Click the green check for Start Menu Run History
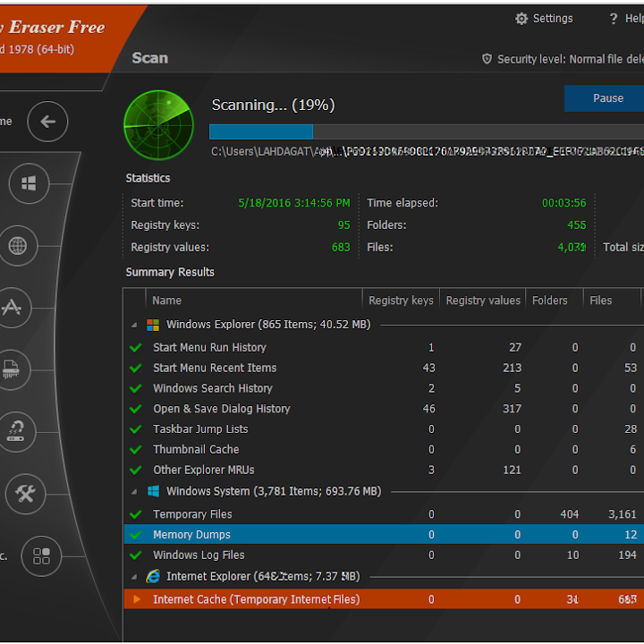This screenshot has width=644, height=644. [136, 348]
